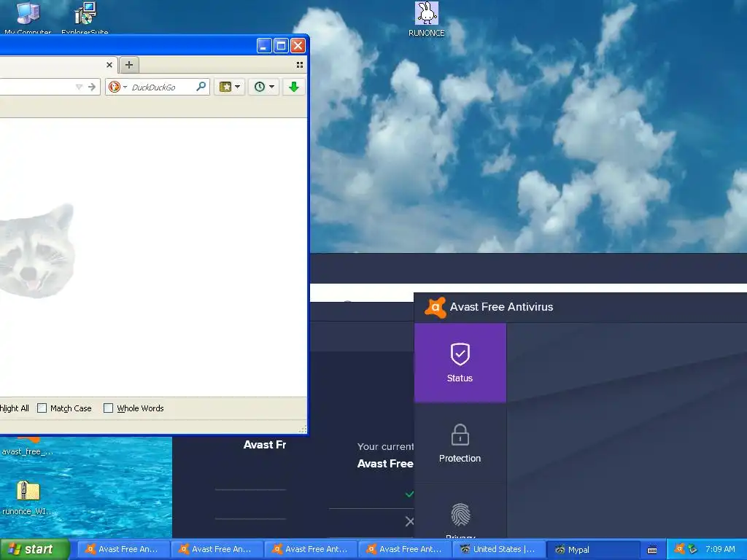Screen dimensions: 747x560
Task: Maximize the Mypal browser window
Action: [281, 46]
